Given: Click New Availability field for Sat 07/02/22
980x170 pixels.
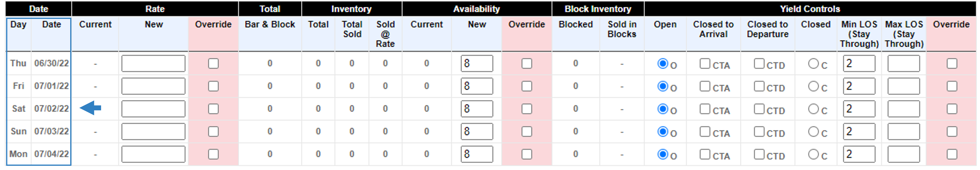Looking at the screenshot, I should click(477, 109).
